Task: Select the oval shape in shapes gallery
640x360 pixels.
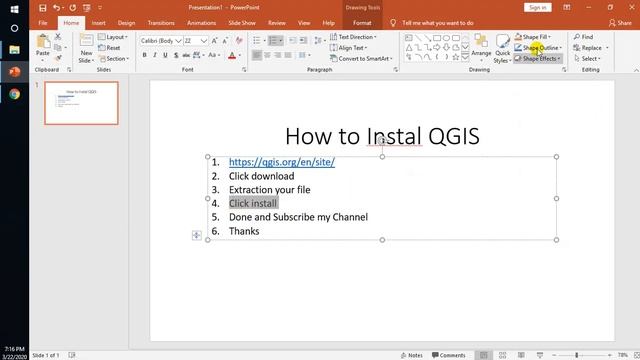Action: tap(447, 38)
